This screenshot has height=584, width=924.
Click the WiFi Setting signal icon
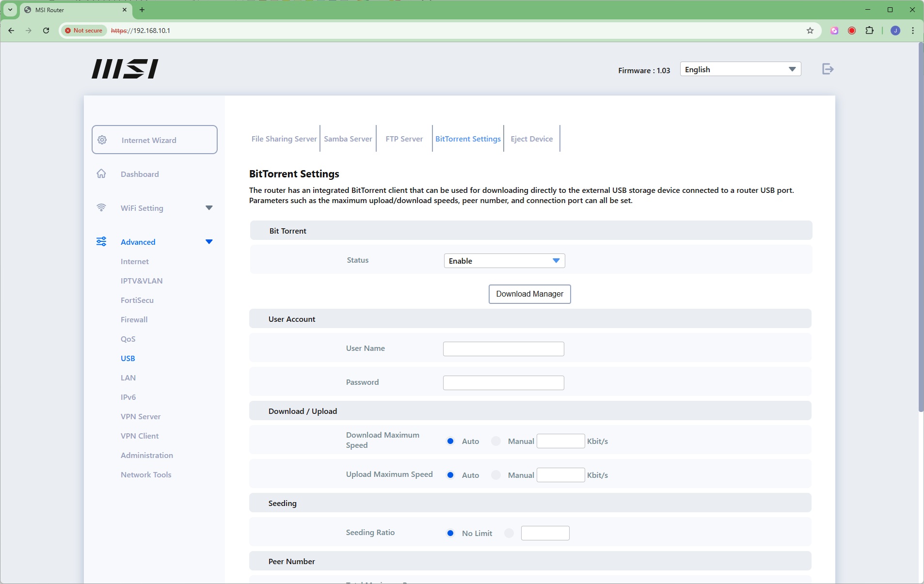coord(101,208)
